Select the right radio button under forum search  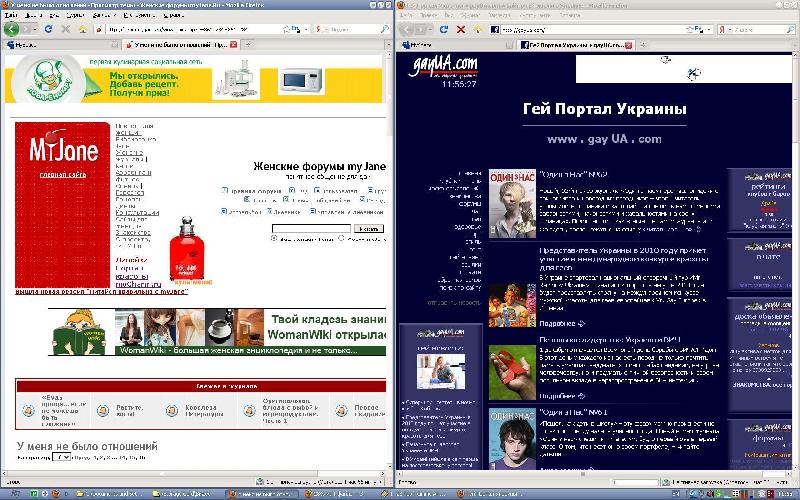(x=341, y=238)
